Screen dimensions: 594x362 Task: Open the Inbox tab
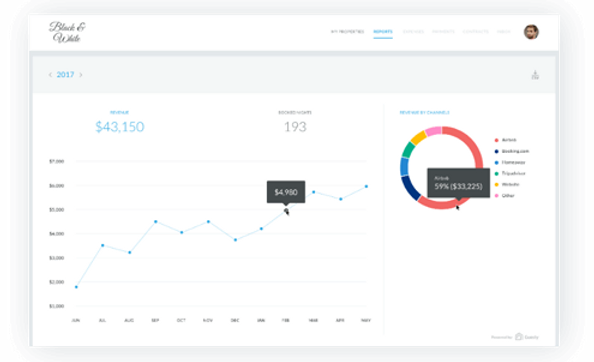504,31
